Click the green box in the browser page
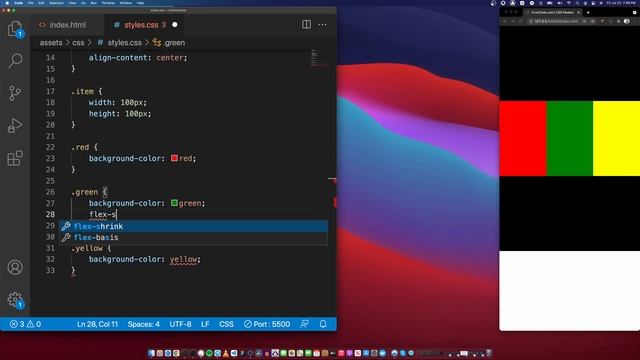Screen dimensions: 640x360 (569, 138)
